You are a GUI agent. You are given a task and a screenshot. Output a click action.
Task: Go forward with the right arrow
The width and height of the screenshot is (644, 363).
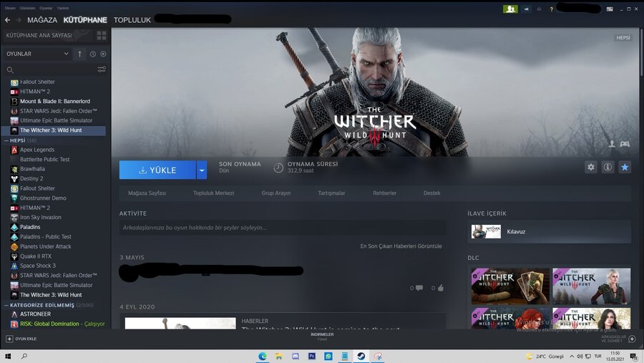pos(19,20)
